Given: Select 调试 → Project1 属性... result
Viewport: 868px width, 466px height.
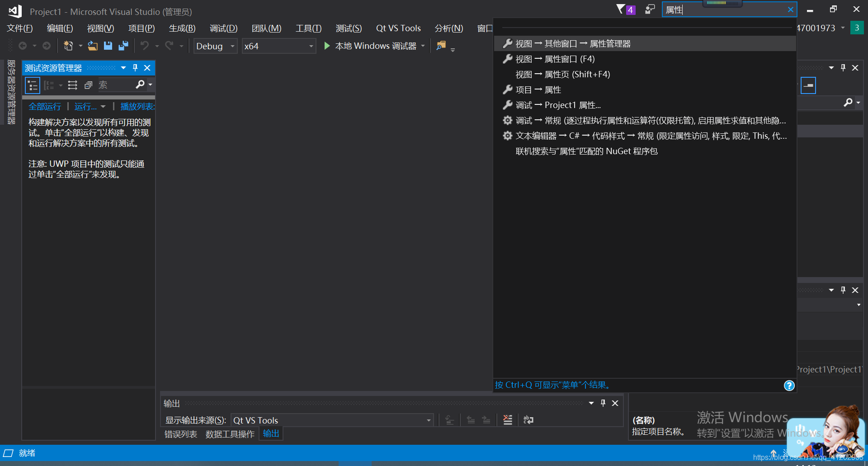Looking at the screenshot, I should (645, 105).
